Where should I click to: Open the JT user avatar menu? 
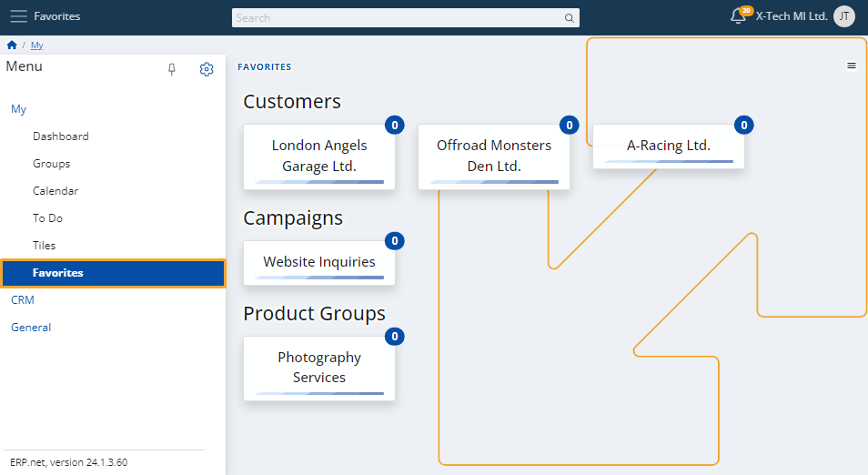pyautogui.click(x=843, y=16)
